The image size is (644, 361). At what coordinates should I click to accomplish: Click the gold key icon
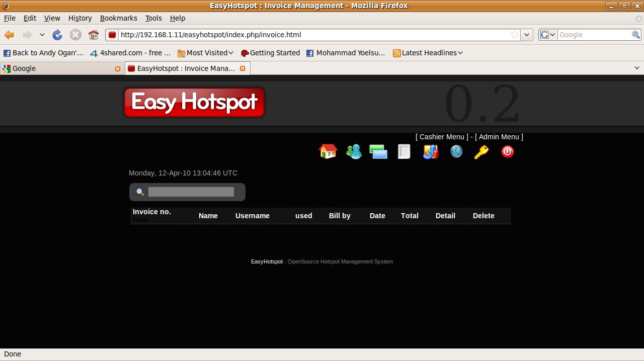pyautogui.click(x=481, y=151)
